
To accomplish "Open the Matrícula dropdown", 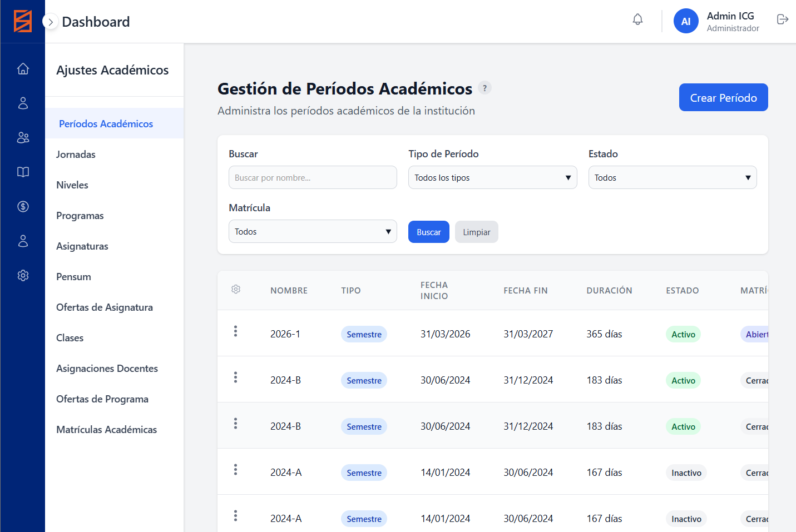I will [x=313, y=231].
